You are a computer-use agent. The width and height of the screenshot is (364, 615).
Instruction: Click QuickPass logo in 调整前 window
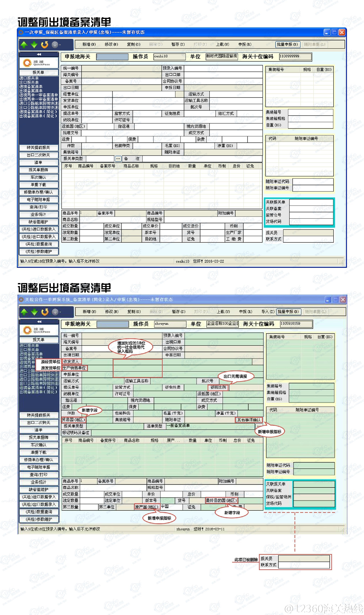pyautogui.click(x=39, y=63)
